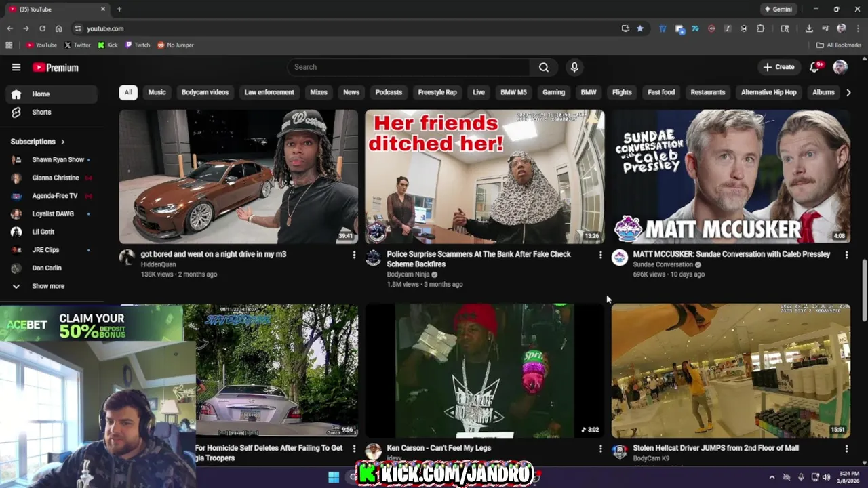The height and width of the screenshot is (488, 868).
Task: Open Chrome three-dot menu
Action: (x=858, y=28)
